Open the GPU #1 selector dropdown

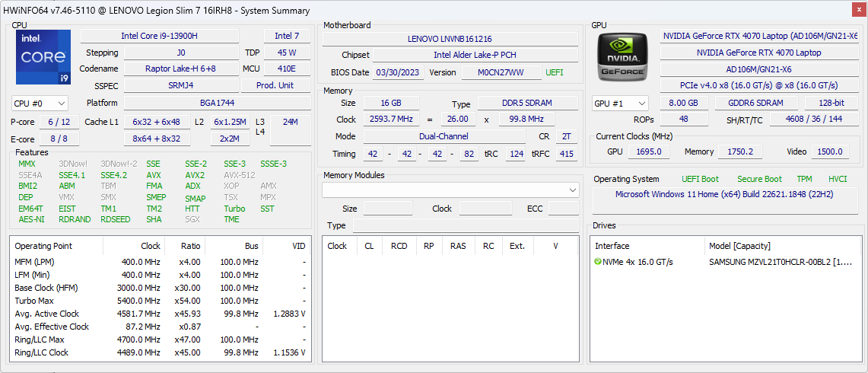620,103
